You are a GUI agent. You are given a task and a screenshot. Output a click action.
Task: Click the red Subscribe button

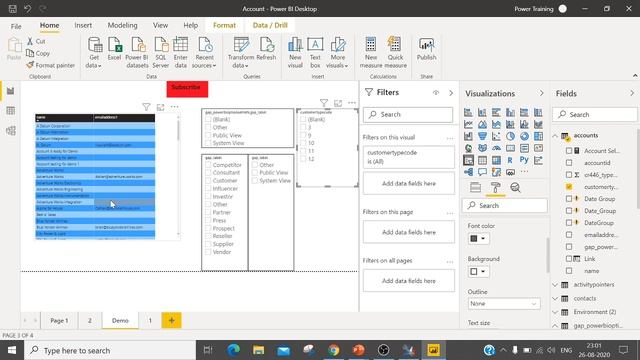[x=187, y=89]
